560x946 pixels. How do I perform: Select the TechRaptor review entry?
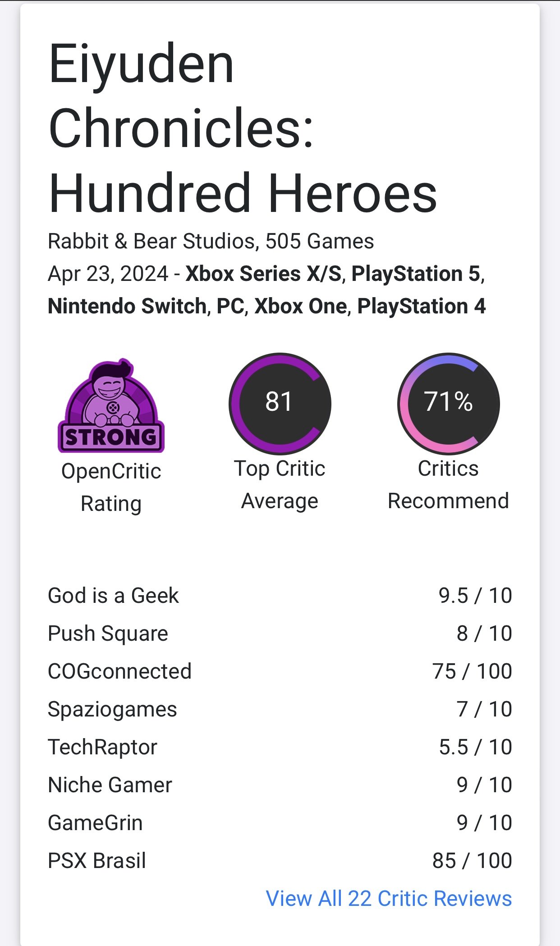point(102,747)
